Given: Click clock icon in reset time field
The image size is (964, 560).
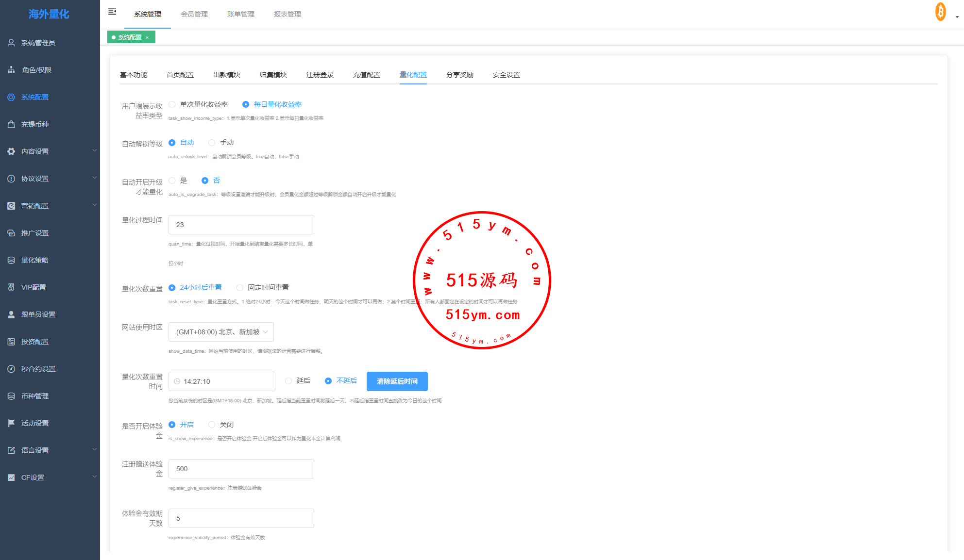Looking at the screenshot, I should tap(177, 381).
